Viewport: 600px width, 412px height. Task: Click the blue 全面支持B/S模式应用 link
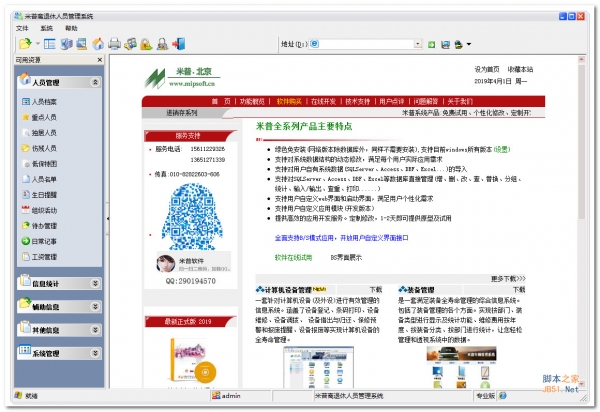click(341, 238)
